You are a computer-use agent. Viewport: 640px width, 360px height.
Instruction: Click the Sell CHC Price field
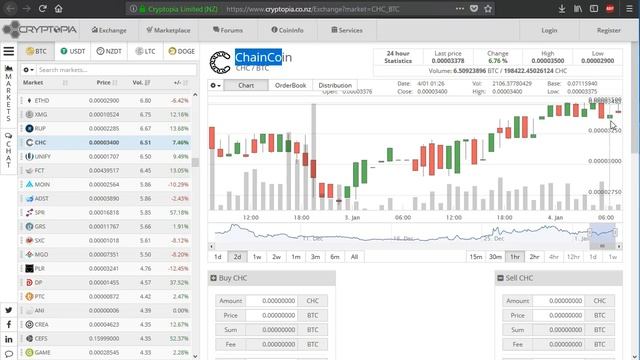[x=558, y=316]
